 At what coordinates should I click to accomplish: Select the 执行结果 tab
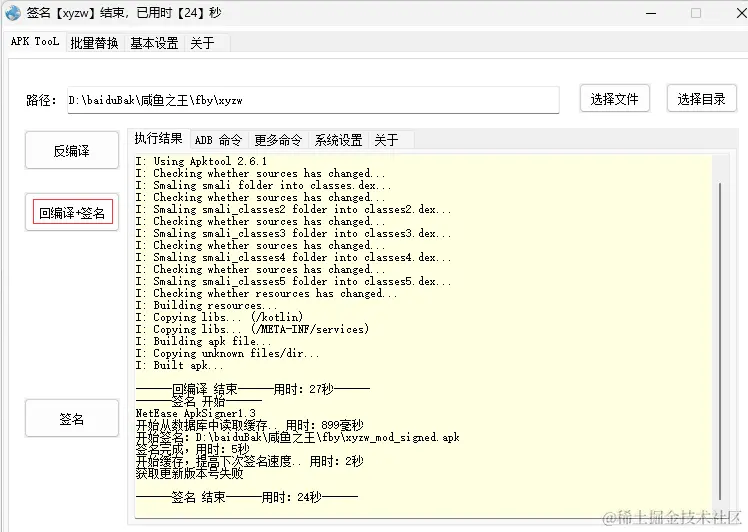click(158, 138)
